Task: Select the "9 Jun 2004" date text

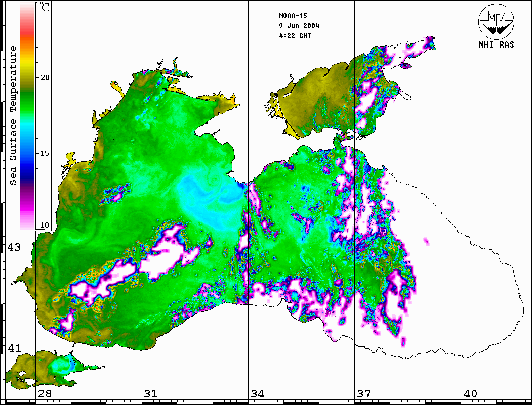Action: pos(299,26)
